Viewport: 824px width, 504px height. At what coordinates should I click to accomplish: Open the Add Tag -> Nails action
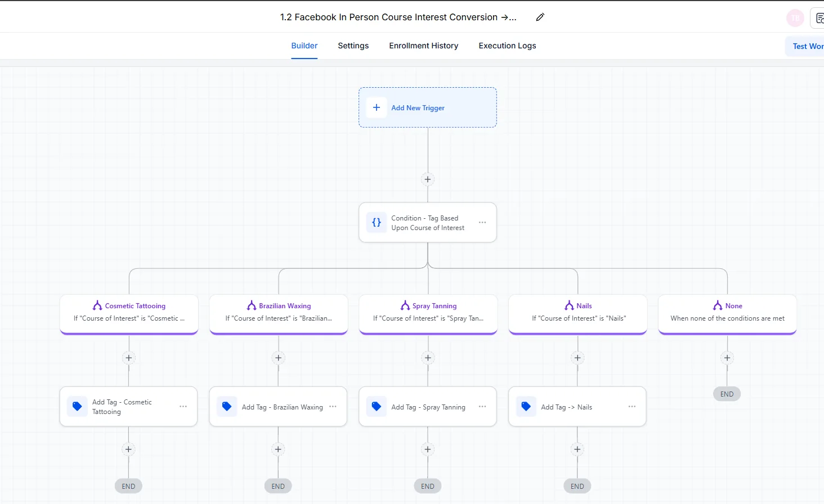(x=577, y=406)
